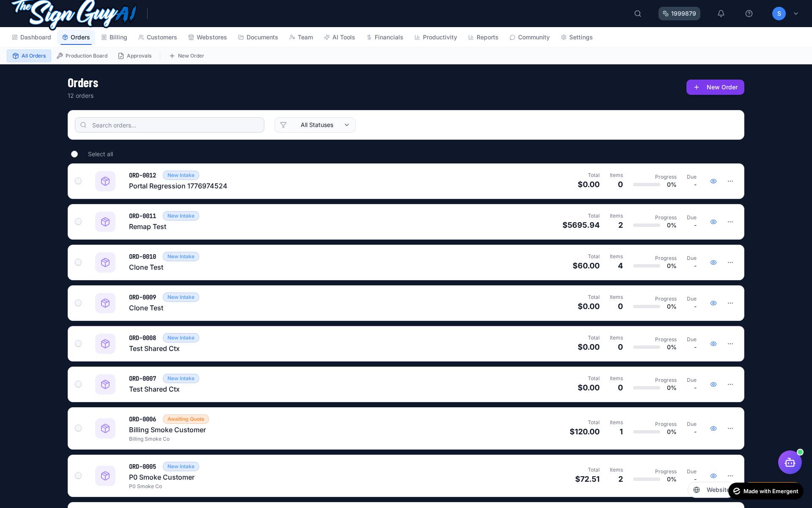View order ORD-0012 eye icon
Screen dimensions: 812x508
tap(713, 181)
